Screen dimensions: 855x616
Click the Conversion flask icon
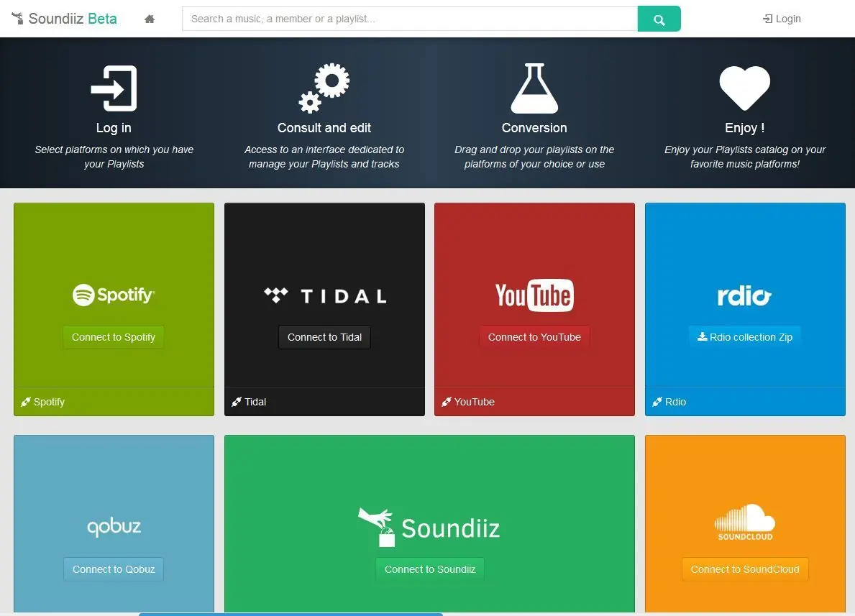(534, 88)
